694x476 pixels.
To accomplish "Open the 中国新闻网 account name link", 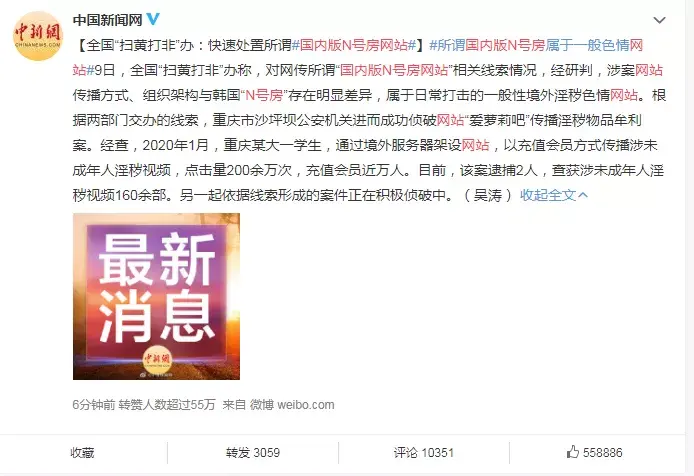I will coord(108,19).
